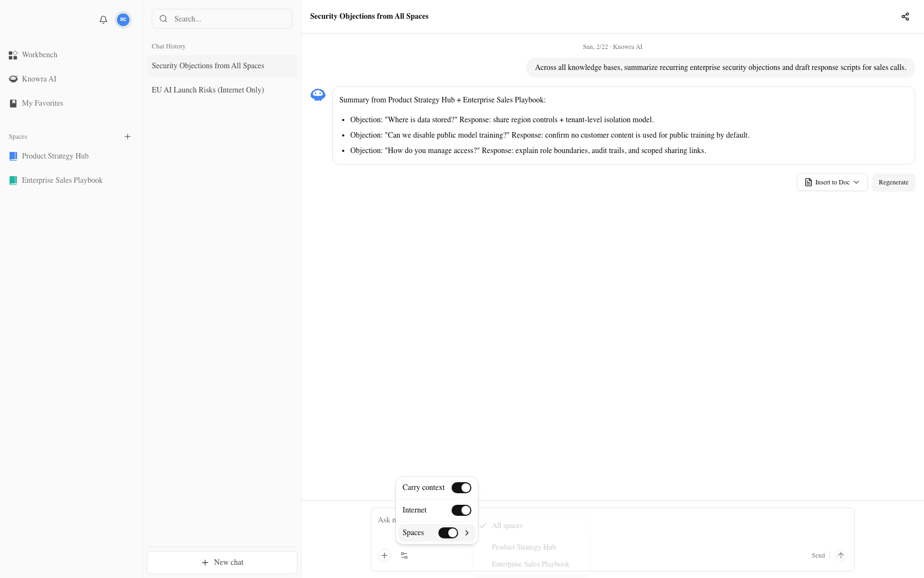Expand the Spaces submenu chevron

coord(467,532)
